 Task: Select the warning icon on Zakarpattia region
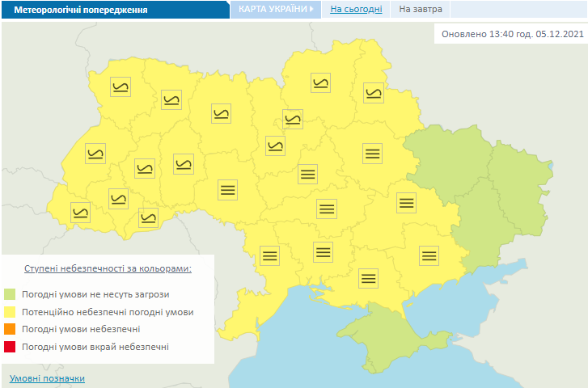[x=81, y=212]
